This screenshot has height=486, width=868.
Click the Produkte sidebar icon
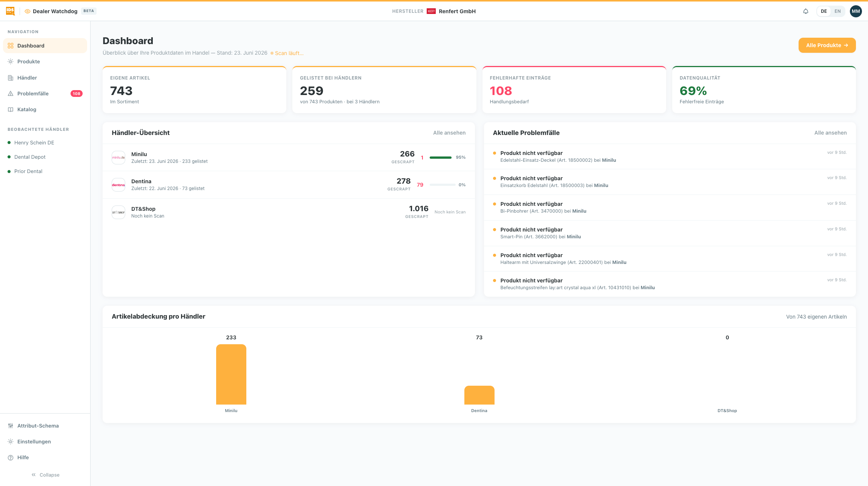point(11,61)
